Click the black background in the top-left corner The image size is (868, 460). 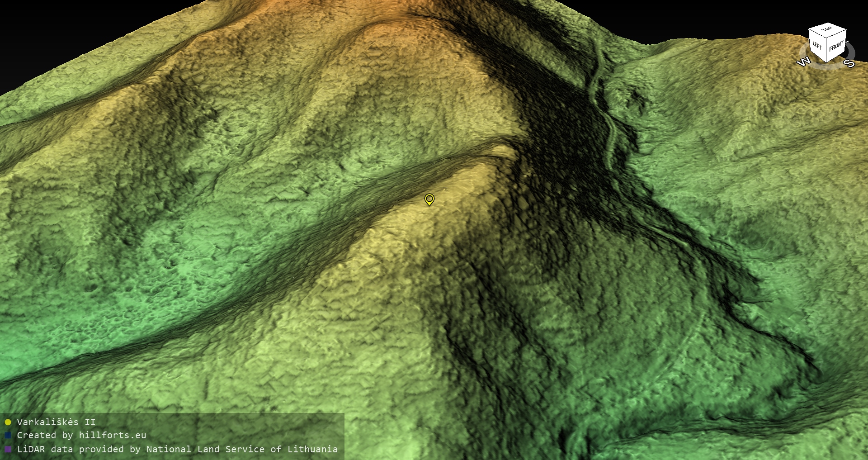[27, 23]
